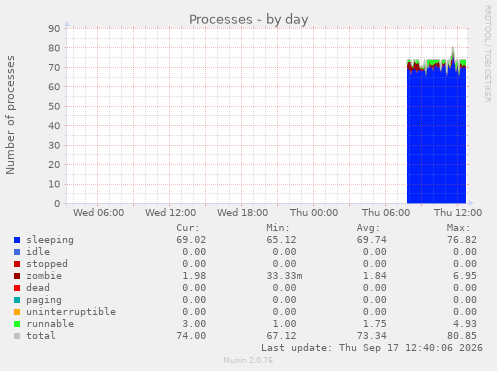Click zombie average value 1.84
497x371 pixels.
point(375,276)
